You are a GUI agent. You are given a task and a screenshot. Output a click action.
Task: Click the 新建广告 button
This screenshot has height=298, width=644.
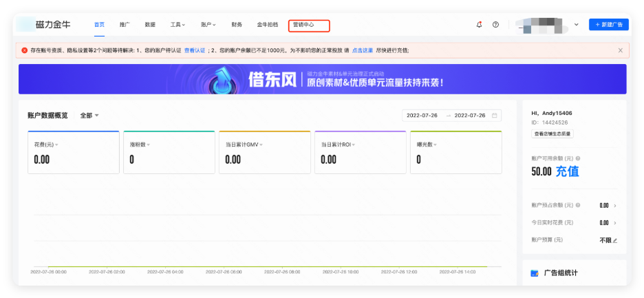[609, 25]
